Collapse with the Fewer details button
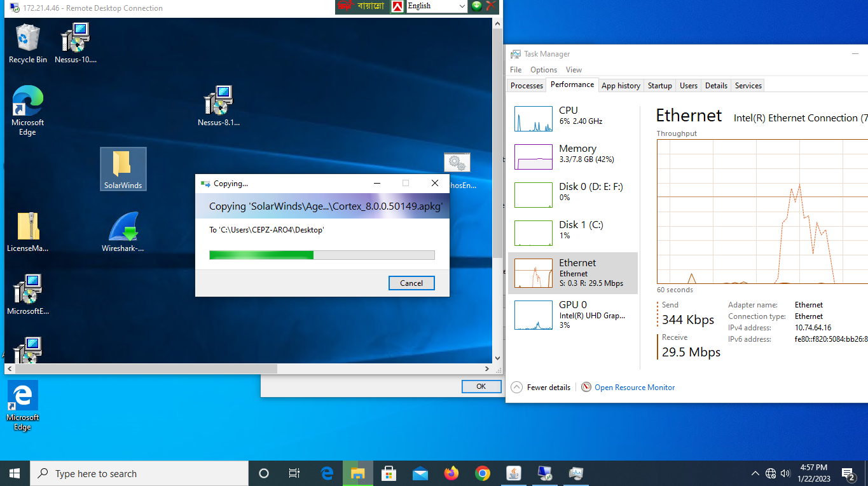 [541, 388]
